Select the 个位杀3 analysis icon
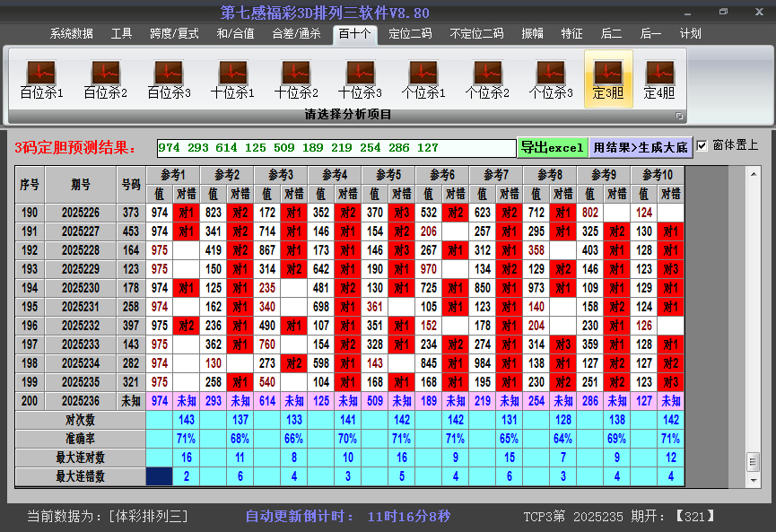 coord(551,79)
